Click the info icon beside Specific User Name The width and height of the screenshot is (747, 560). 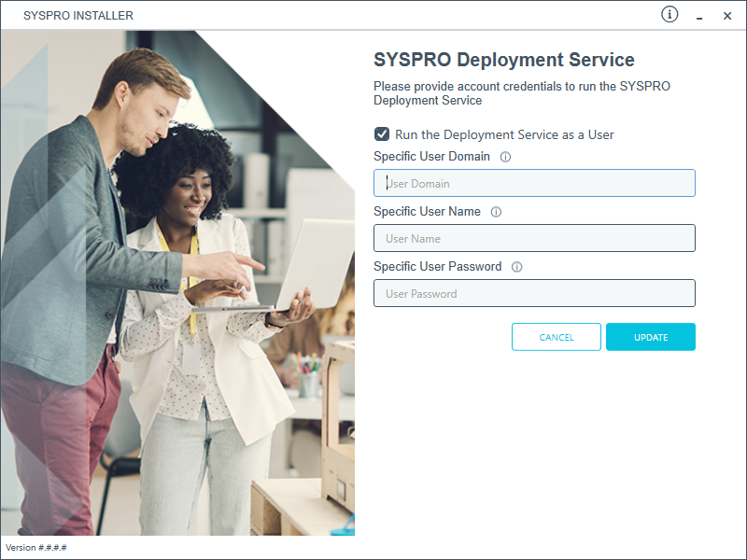click(x=496, y=212)
